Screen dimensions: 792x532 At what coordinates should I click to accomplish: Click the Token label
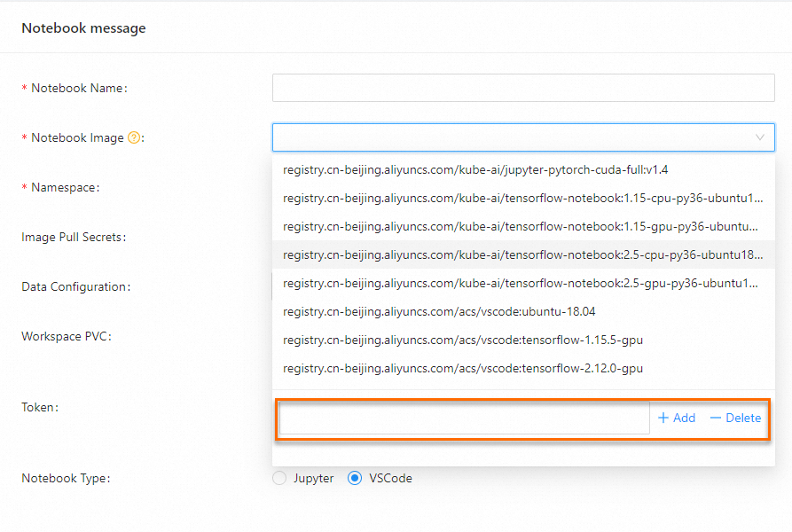(40, 407)
